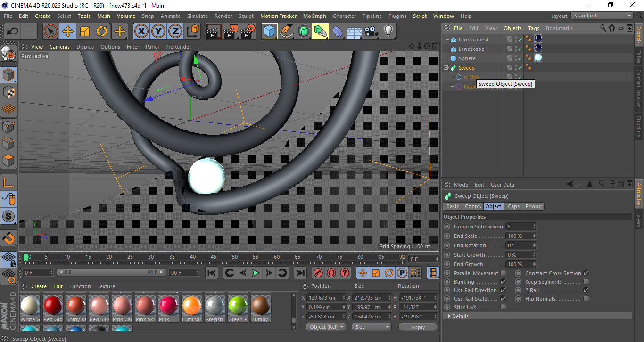Screen dimensions: 644x342
Task: Open the Phong tab
Action: point(534,206)
